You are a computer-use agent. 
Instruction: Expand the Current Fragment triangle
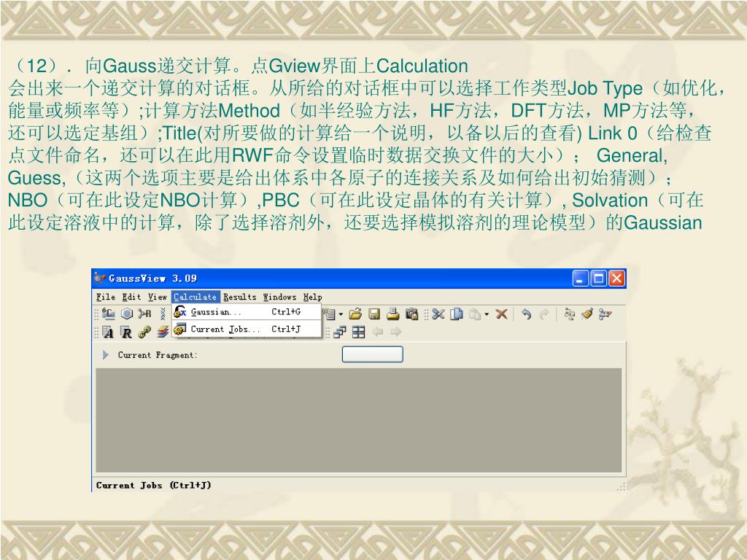tap(105, 355)
